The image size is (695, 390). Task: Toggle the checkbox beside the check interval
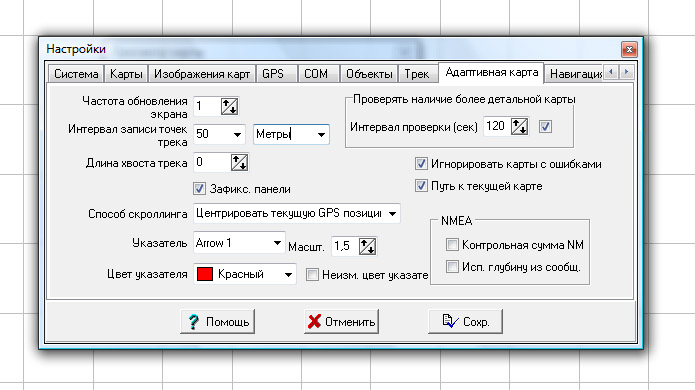(x=545, y=127)
